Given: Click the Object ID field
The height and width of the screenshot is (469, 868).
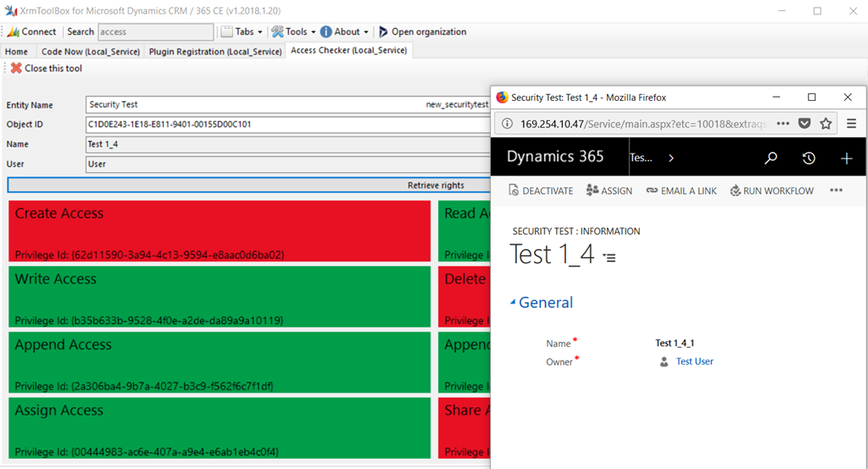Looking at the screenshot, I should click(x=288, y=125).
